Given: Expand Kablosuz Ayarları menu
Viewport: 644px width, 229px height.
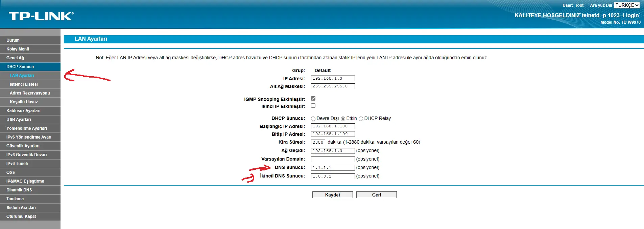Looking at the screenshot, I should 30,111.
